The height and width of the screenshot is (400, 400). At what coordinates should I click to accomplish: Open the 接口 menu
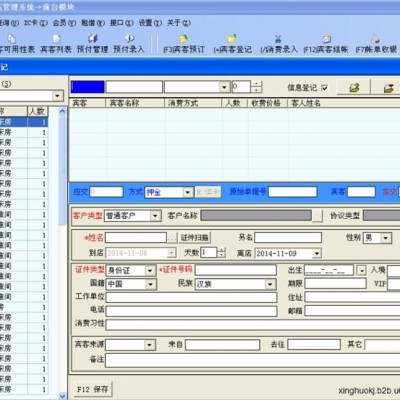(122, 23)
